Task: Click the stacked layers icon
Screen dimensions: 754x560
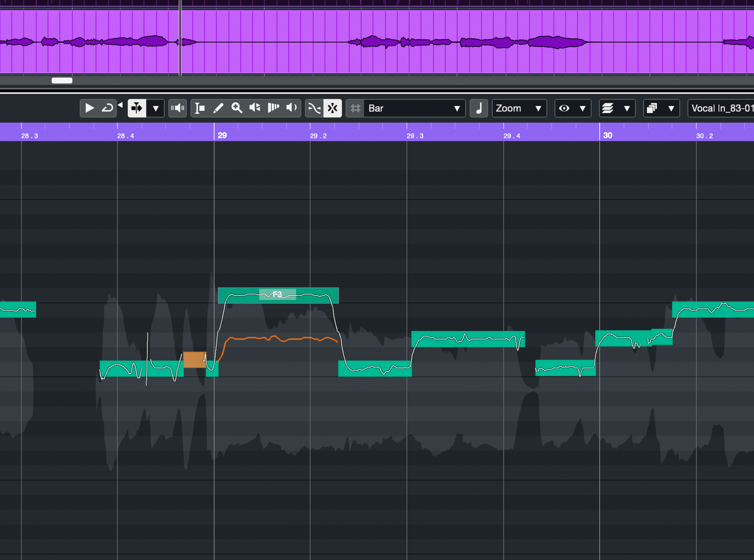Action: point(608,109)
